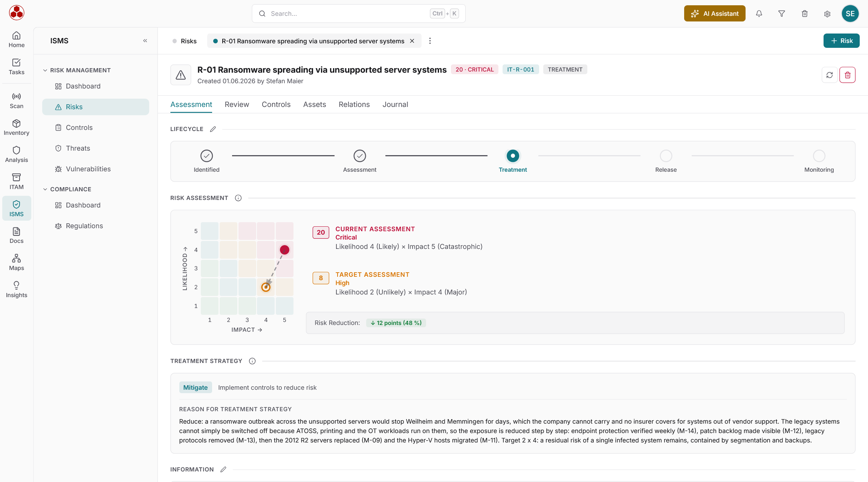Image resolution: width=868 pixels, height=482 pixels.
Task: Focus the Search field
Action: [x=359, y=14]
